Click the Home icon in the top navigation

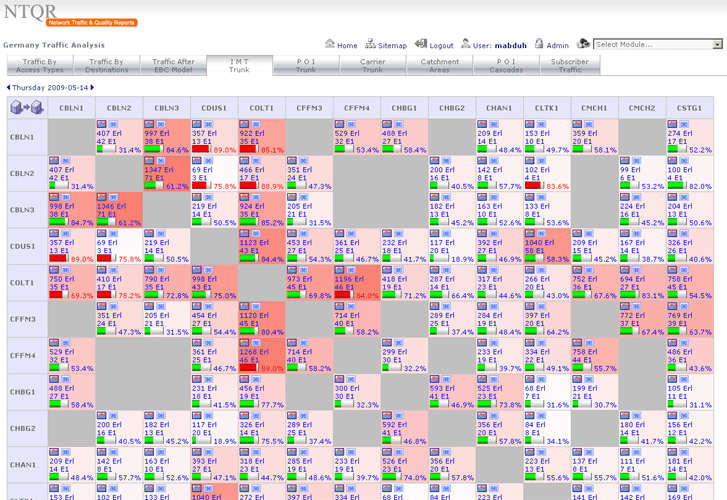330,45
